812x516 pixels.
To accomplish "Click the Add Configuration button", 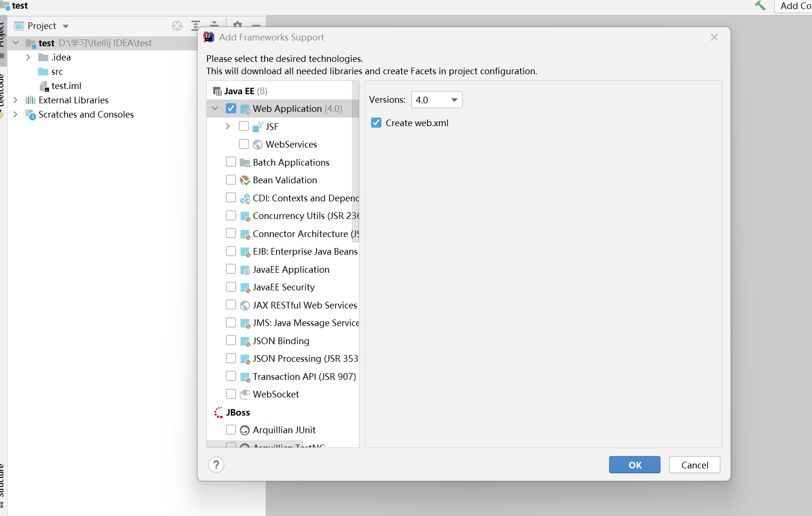I will [x=794, y=6].
